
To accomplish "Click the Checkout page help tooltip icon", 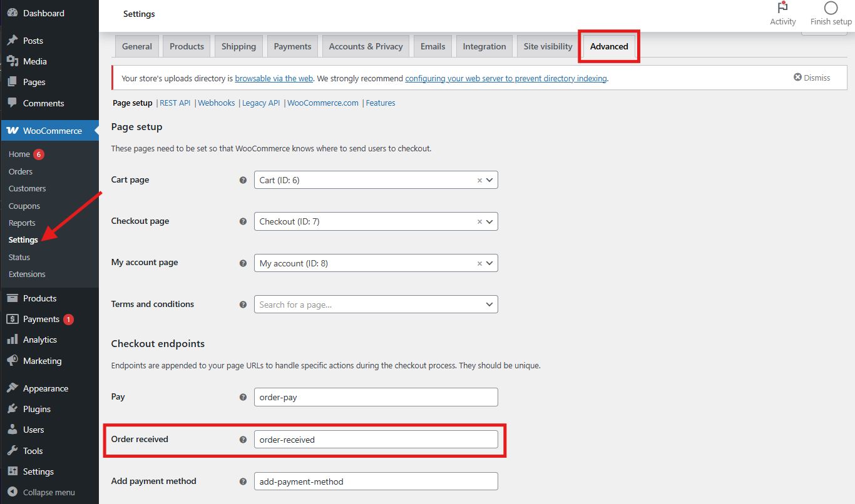I will click(x=243, y=221).
